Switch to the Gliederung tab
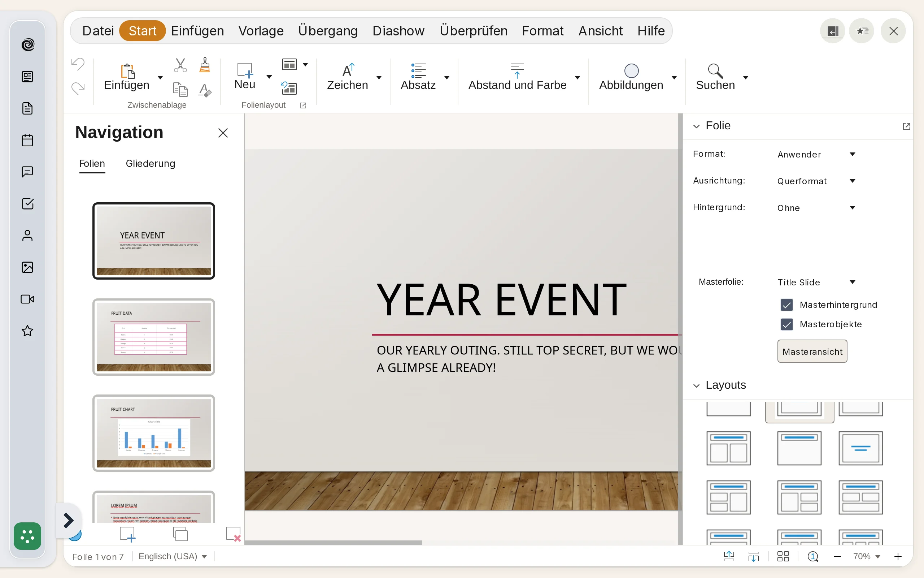924x578 pixels. coord(151,164)
